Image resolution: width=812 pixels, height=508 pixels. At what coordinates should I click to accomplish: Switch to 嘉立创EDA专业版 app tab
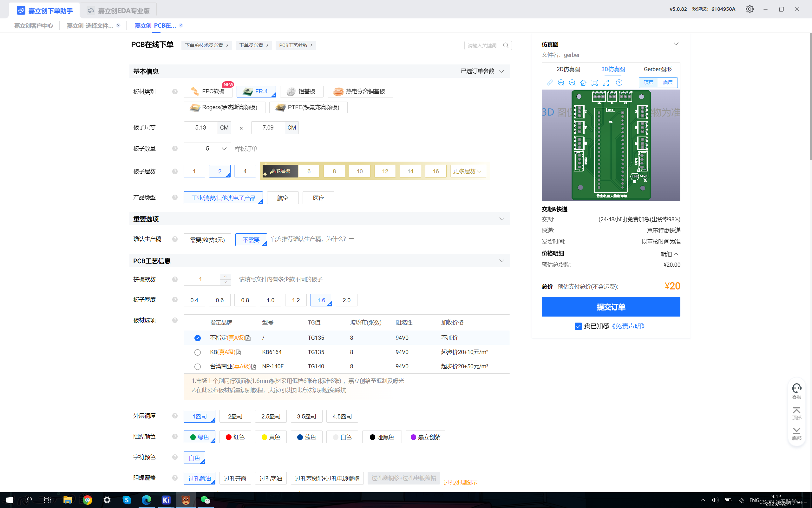coord(118,11)
